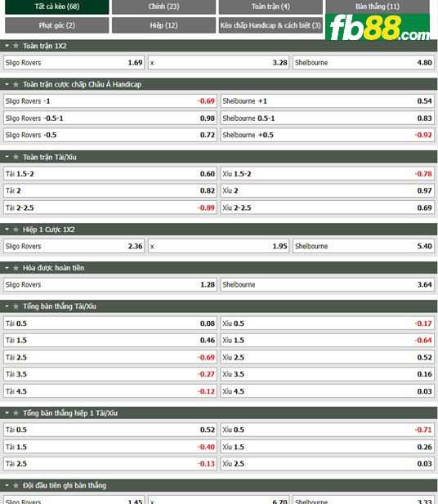438x504 pixels.
Task: Collapse the Toàn trận 1X2 section arrow
Action: [x=7, y=46]
